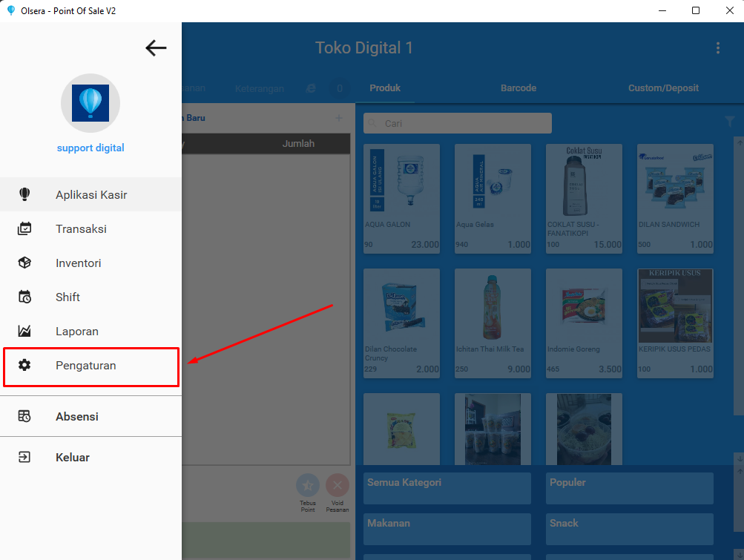Viewport: 744px width, 560px height.
Task: Select the Keterangan tab
Action: pos(260,89)
